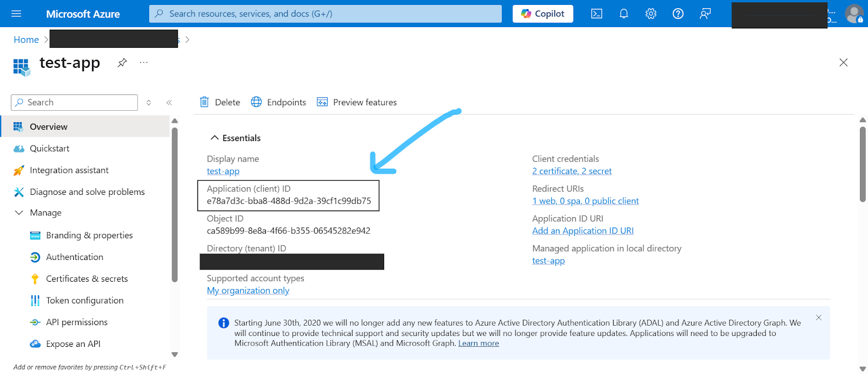Click the breadcrumb chevron after redacted item
868x374 pixels.
pos(187,40)
